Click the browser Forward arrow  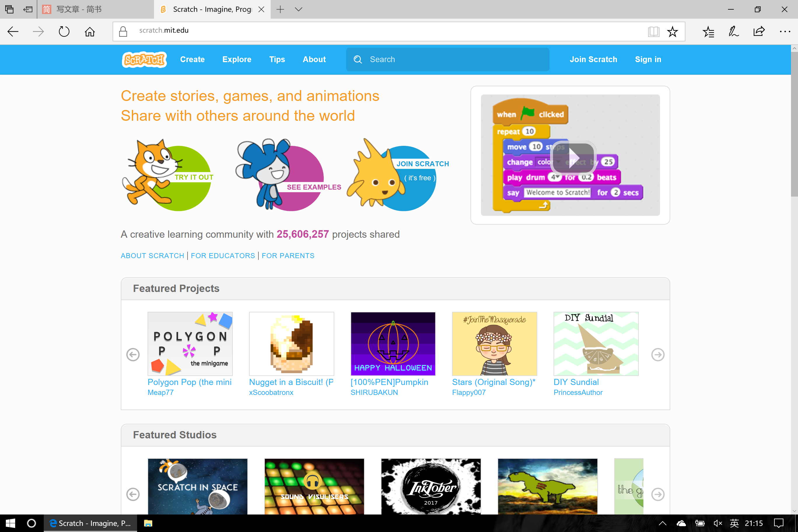pyautogui.click(x=38, y=32)
